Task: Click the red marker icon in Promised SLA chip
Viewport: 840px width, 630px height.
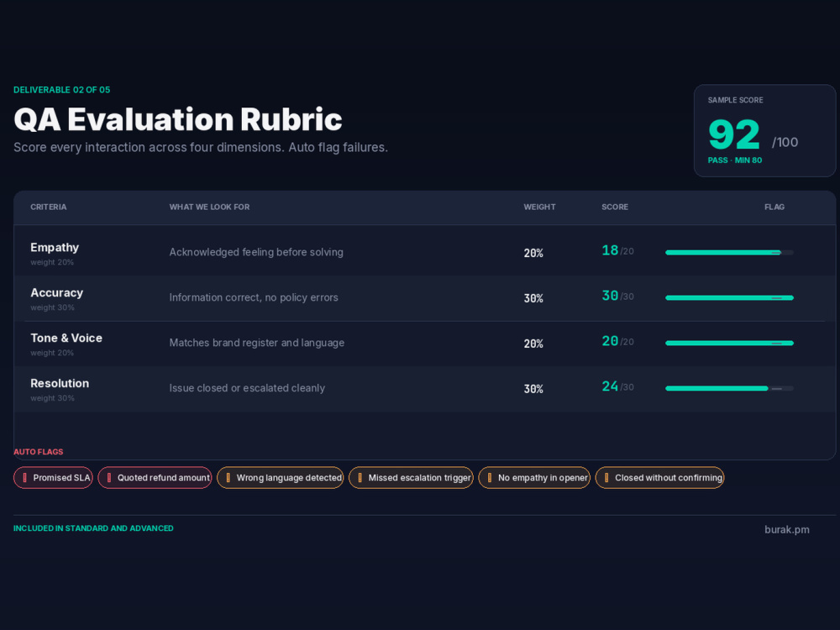Action: coord(24,478)
